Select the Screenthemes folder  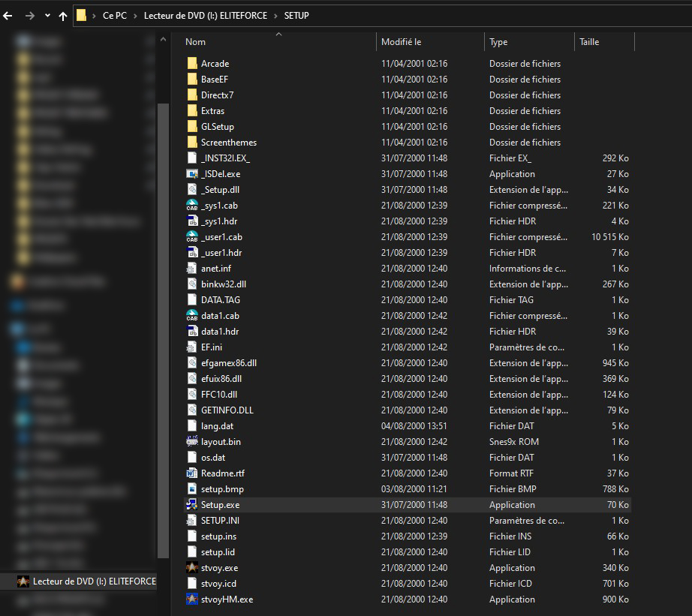tap(228, 143)
